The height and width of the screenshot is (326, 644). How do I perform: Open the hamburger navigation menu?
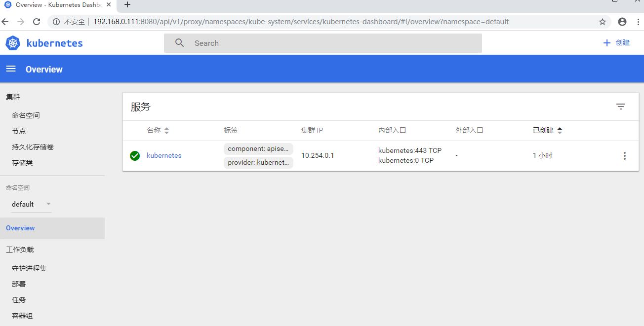[11, 69]
